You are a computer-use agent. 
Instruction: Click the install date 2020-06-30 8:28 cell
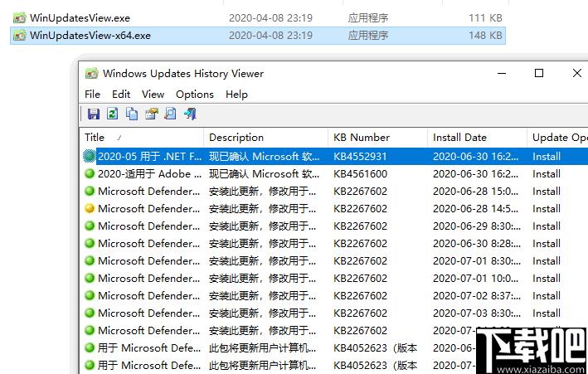(477, 243)
